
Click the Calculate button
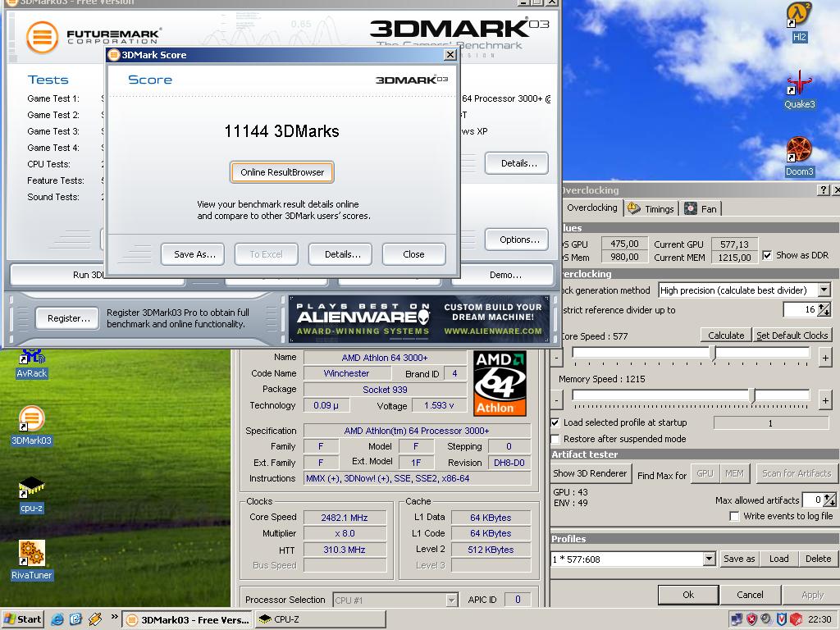(726, 336)
